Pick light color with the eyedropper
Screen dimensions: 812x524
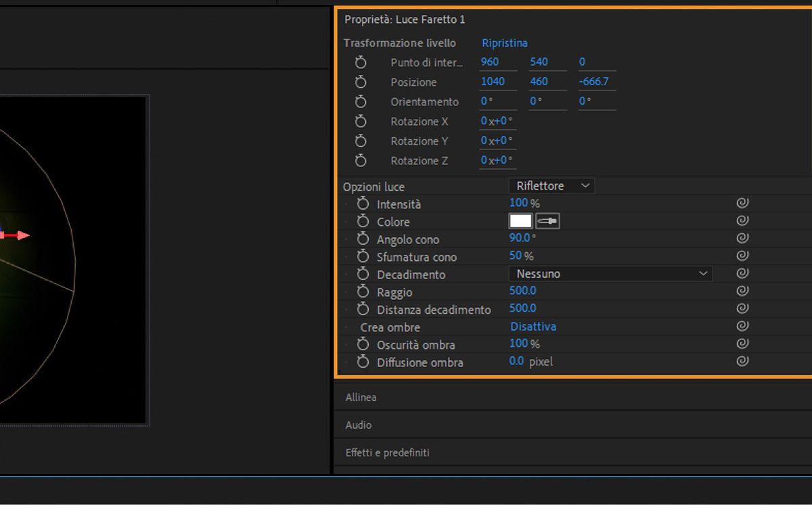[x=547, y=221]
